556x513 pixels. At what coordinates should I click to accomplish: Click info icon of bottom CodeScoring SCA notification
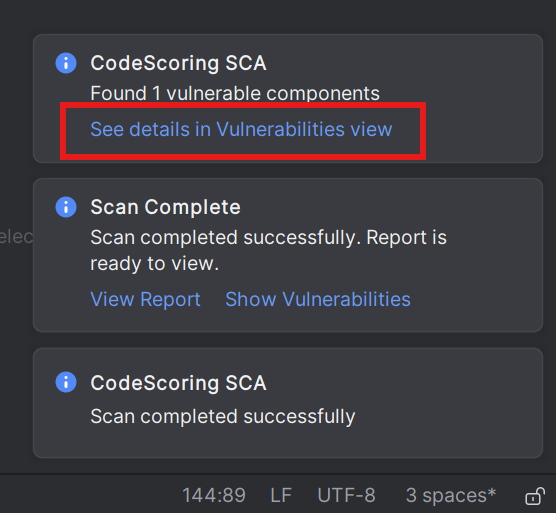point(66,382)
